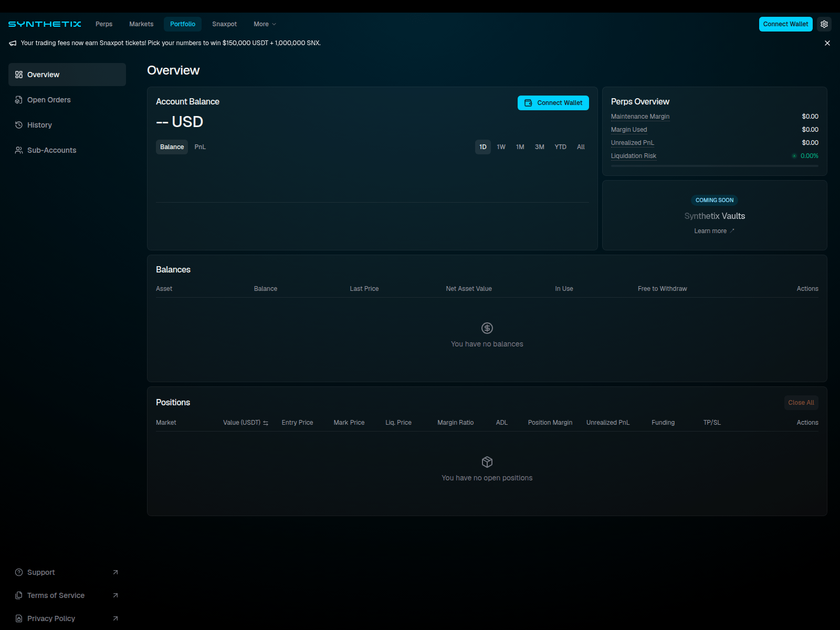Click external arrow next to Terms of Service
Screen dimensions: 840x630
point(115,595)
